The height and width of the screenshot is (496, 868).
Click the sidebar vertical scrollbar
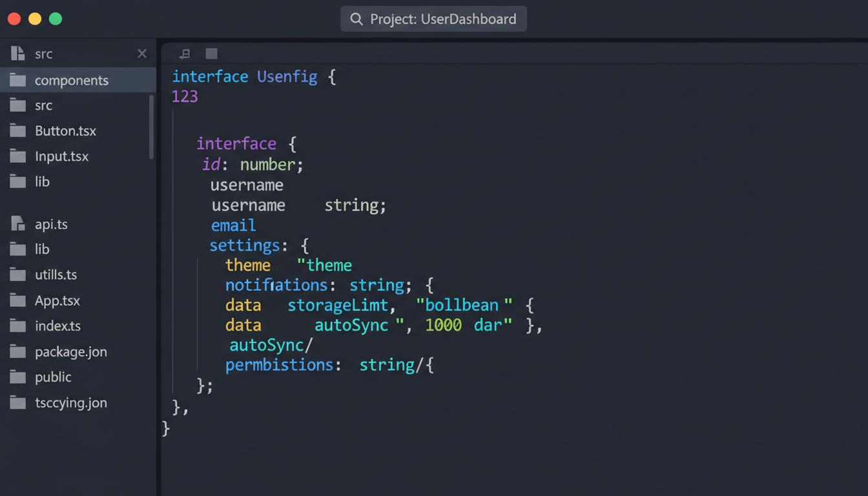152,127
